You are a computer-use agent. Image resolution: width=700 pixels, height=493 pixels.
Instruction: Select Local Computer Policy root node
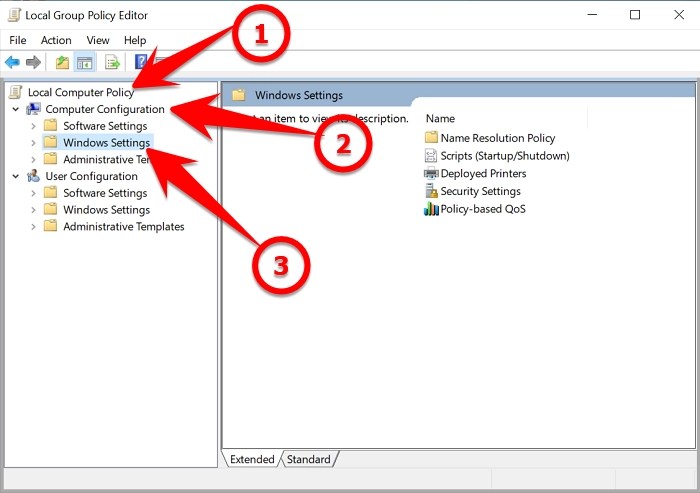pos(80,92)
